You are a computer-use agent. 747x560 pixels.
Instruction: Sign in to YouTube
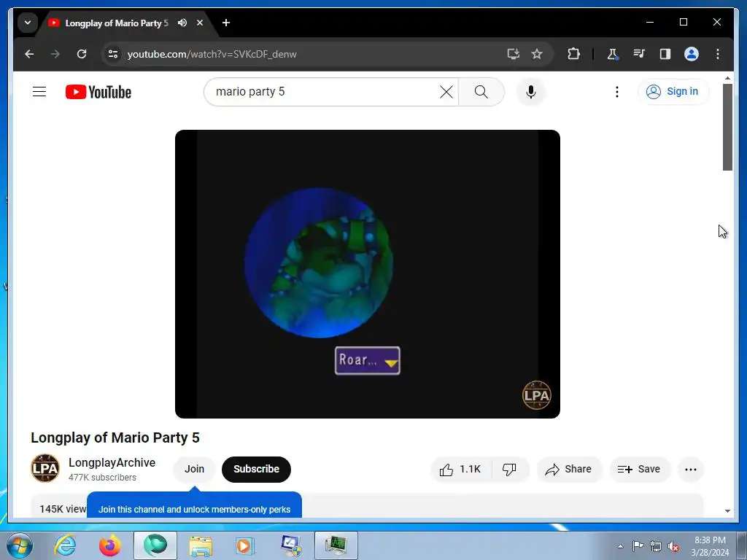click(673, 91)
